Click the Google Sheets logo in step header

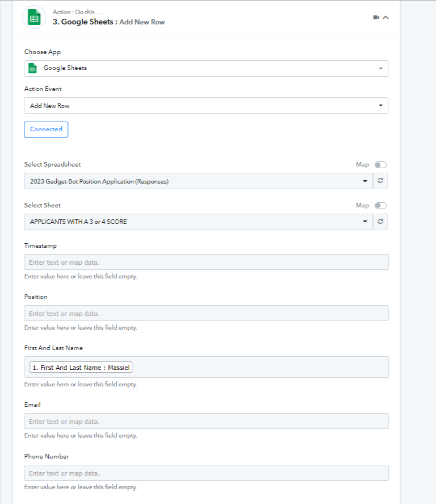pyautogui.click(x=34, y=17)
